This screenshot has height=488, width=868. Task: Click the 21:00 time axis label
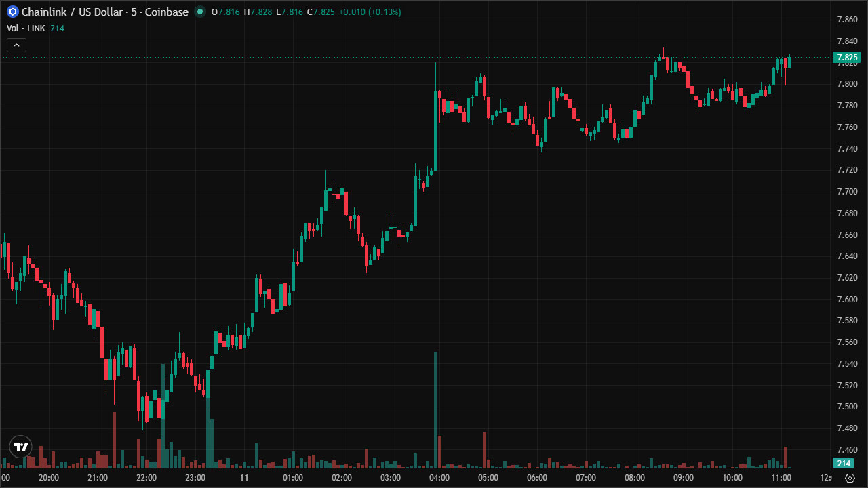98,478
